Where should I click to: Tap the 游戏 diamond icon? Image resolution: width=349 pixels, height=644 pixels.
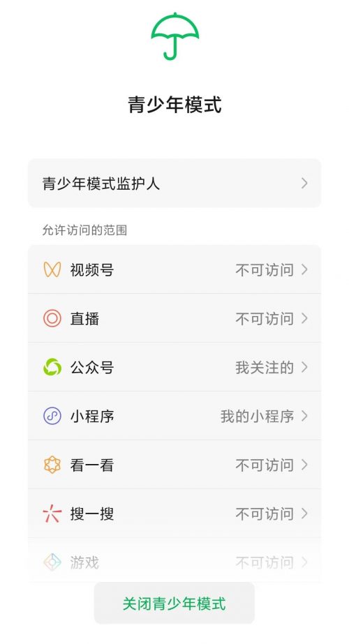point(52,562)
